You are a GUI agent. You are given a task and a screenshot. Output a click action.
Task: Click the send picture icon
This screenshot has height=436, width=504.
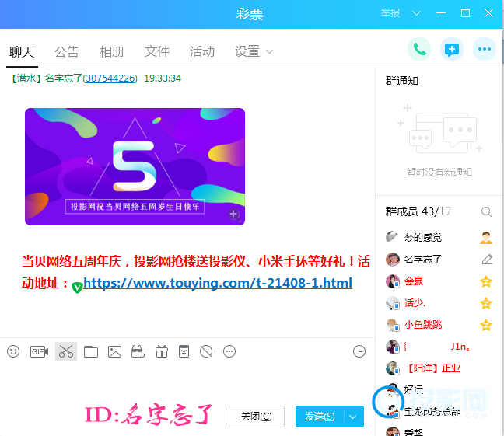pyautogui.click(x=114, y=351)
